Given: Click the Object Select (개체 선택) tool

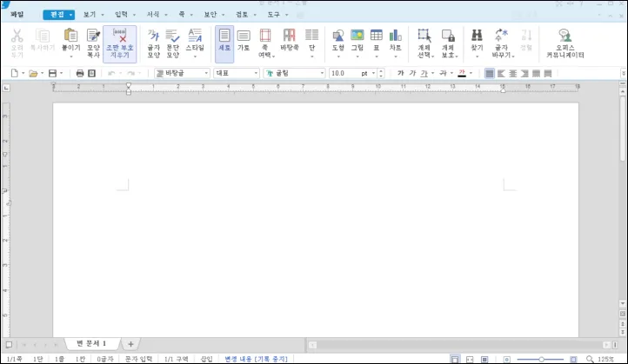Looking at the screenshot, I should point(424,43).
